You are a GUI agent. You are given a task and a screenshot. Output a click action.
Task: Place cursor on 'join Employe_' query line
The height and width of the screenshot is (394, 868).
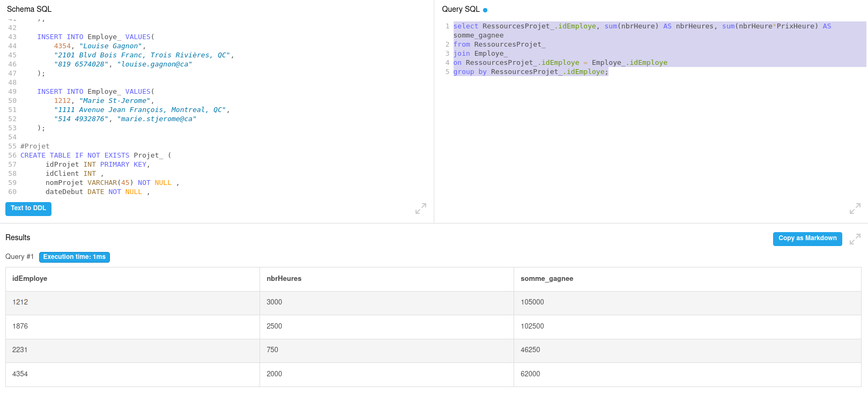tap(480, 54)
